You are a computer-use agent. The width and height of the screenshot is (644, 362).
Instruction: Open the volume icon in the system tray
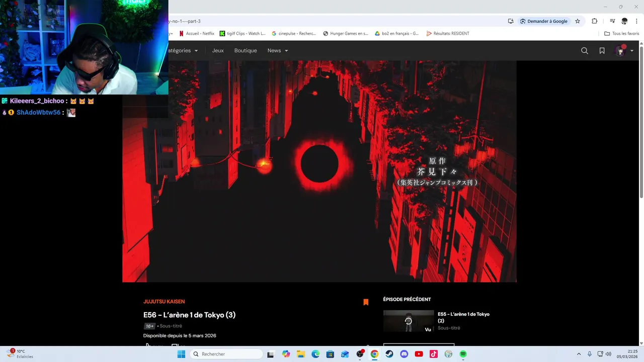click(608, 354)
